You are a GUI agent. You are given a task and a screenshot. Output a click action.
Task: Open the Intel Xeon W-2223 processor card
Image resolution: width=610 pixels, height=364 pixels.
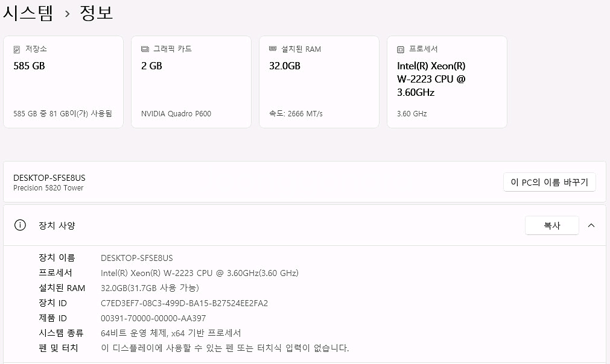click(446, 81)
